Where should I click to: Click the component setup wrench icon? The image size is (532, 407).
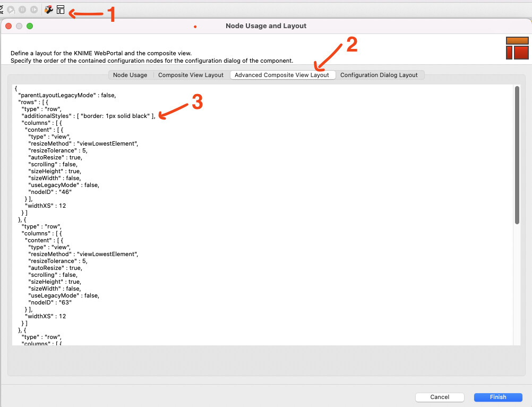[49, 10]
